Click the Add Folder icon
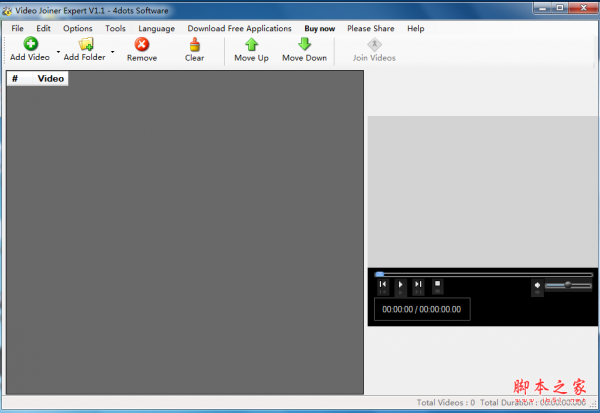The image size is (600, 413). click(x=85, y=44)
